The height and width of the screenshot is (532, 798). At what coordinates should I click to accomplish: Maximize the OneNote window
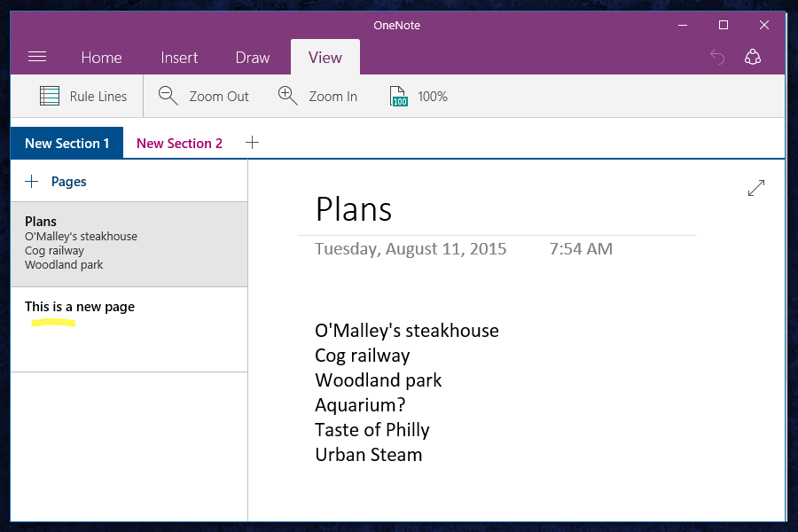724,25
